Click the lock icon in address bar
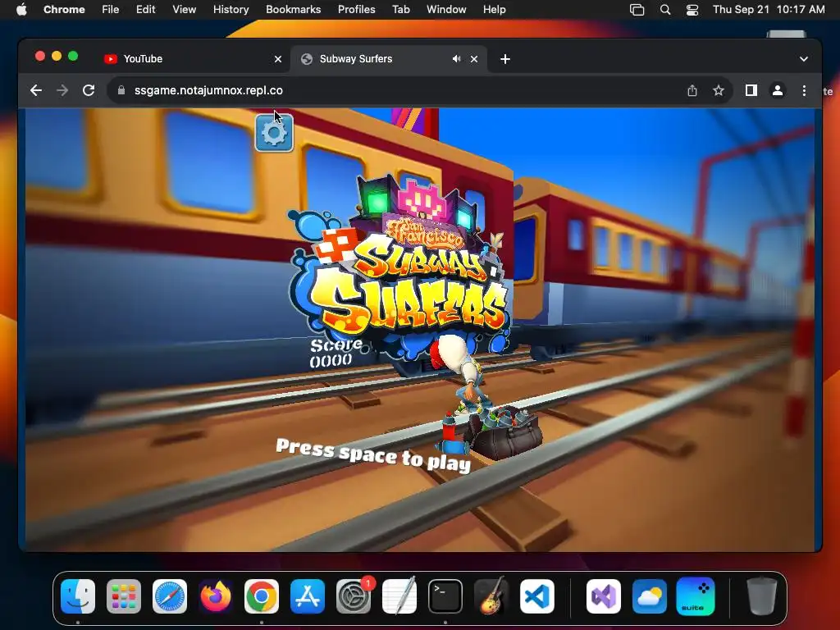This screenshot has width=840, height=630. (121, 90)
